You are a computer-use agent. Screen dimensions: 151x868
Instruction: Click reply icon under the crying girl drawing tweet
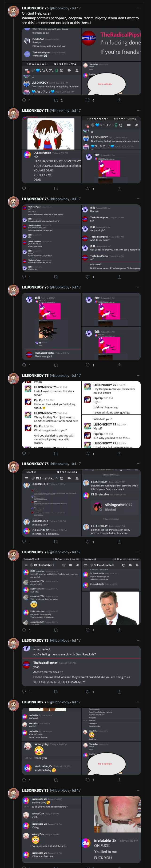(x=24, y=188)
